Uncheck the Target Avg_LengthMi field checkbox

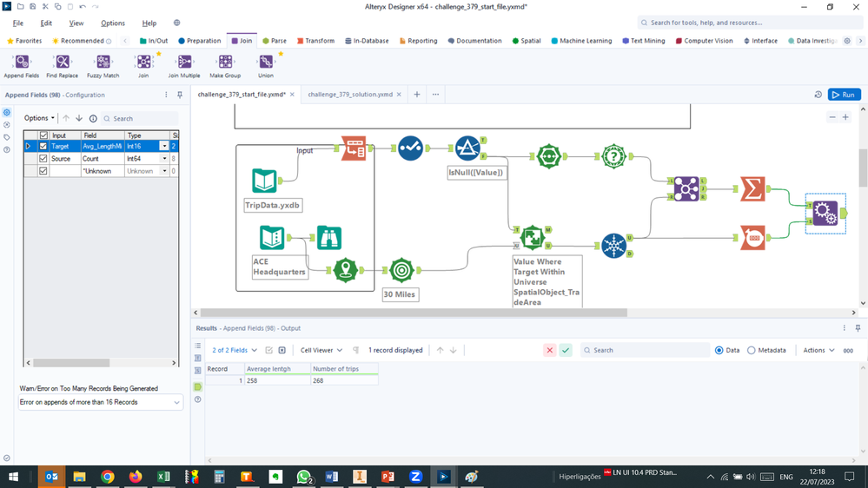click(x=43, y=146)
